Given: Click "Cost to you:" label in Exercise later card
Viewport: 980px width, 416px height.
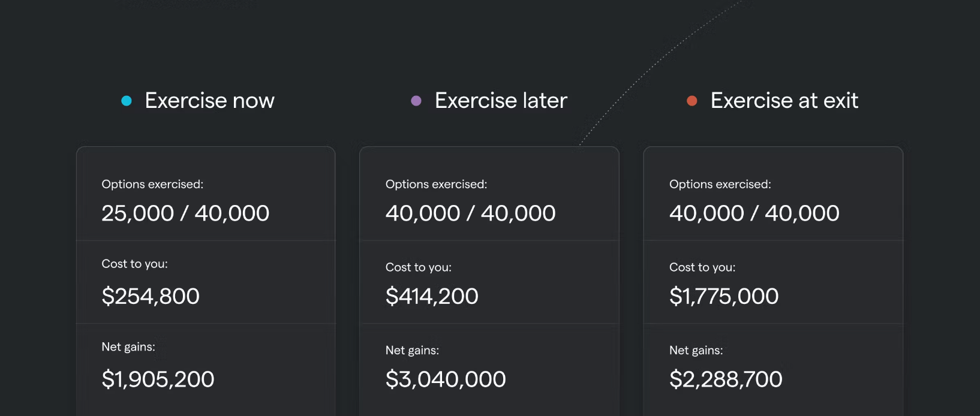Looking at the screenshot, I should (418, 267).
